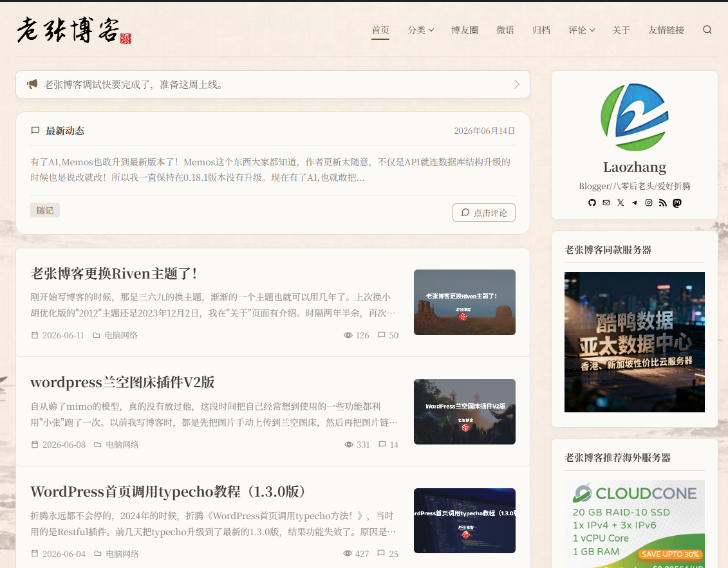This screenshot has width=728, height=568.
Task: Open the 友情链接 nav item
Action: (666, 30)
